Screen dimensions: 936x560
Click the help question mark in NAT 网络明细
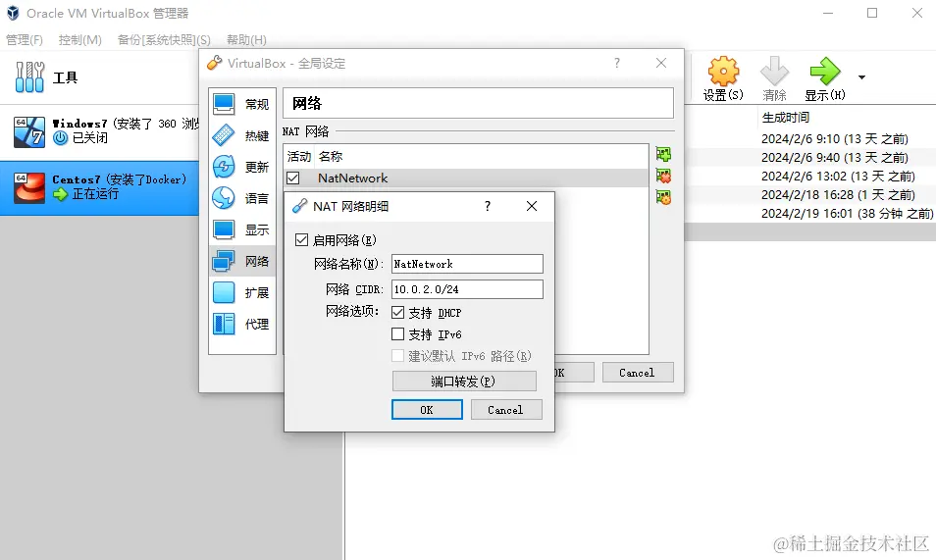click(488, 206)
